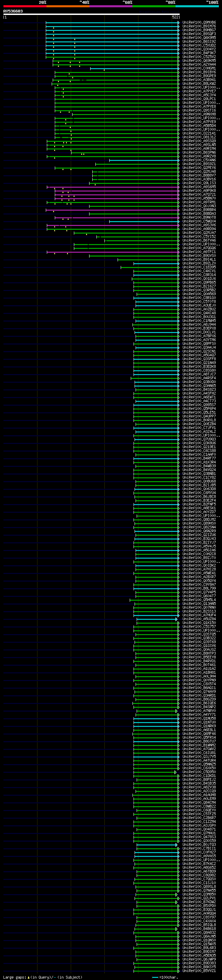Image resolution: width=222 pixels, height=980 pixels.
Task: Select the label UniRef100_A3UEJ0
Action: tap(199, 306)
